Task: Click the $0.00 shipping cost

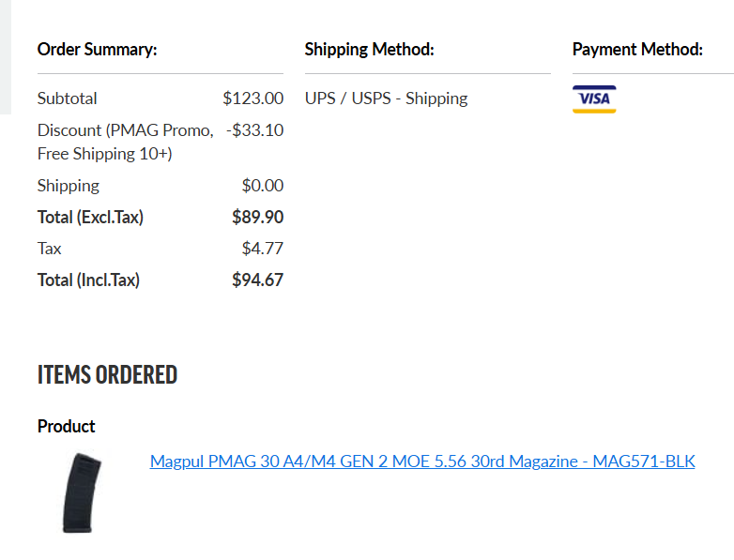Action: pyautogui.click(x=262, y=186)
